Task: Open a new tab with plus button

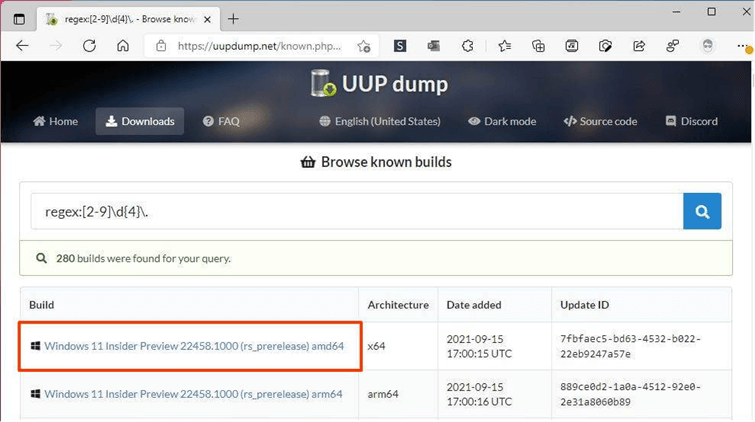Action: coord(233,19)
